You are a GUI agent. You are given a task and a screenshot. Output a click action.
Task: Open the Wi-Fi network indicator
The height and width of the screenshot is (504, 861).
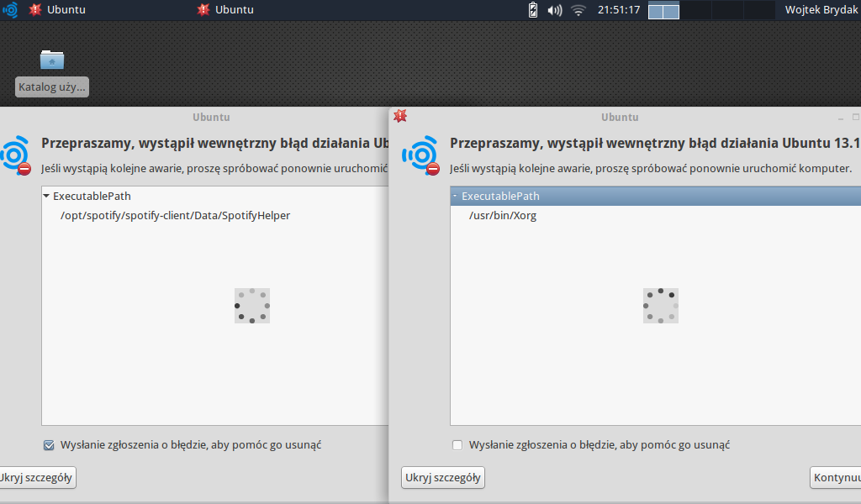[578, 10]
